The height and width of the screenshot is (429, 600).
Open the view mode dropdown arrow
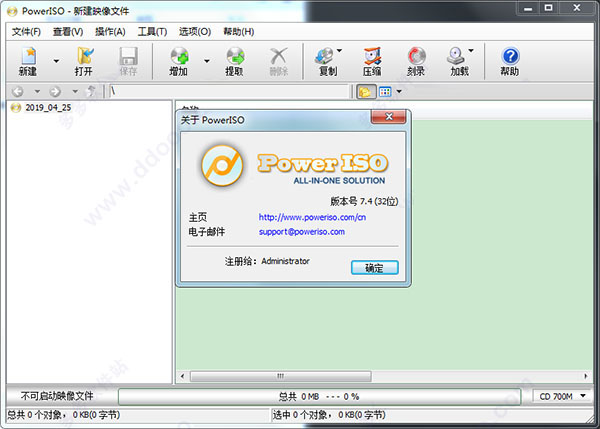[x=399, y=91]
